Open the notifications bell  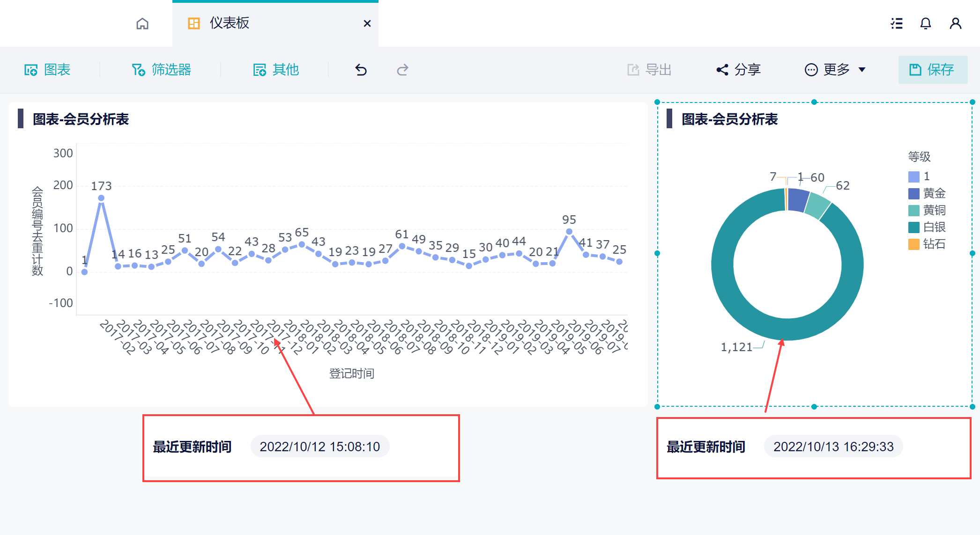[925, 23]
